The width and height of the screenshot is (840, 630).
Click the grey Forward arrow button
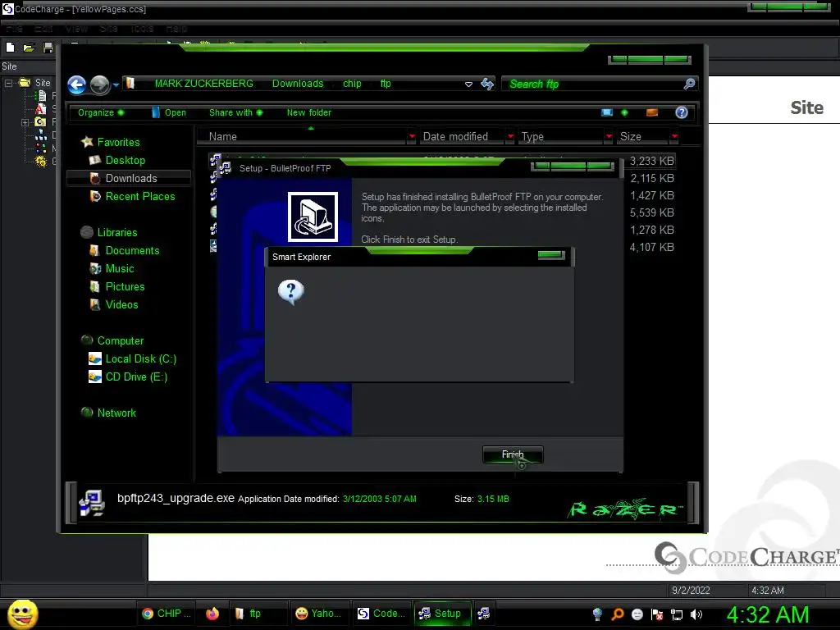99,84
